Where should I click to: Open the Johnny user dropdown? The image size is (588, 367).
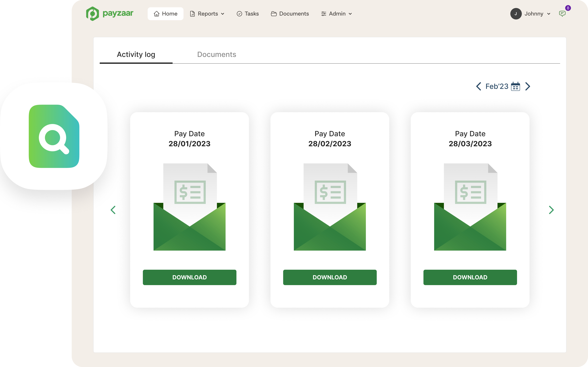point(537,14)
